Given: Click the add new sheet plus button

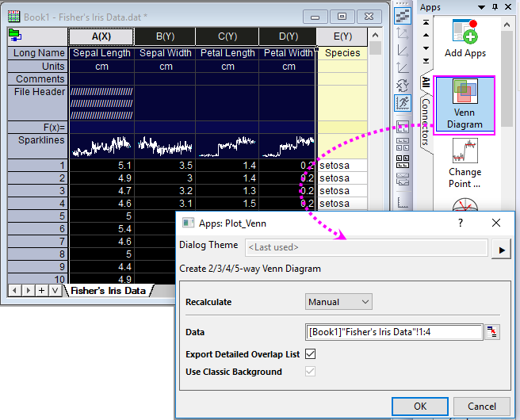Looking at the screenshot, I should pos(41,291).
